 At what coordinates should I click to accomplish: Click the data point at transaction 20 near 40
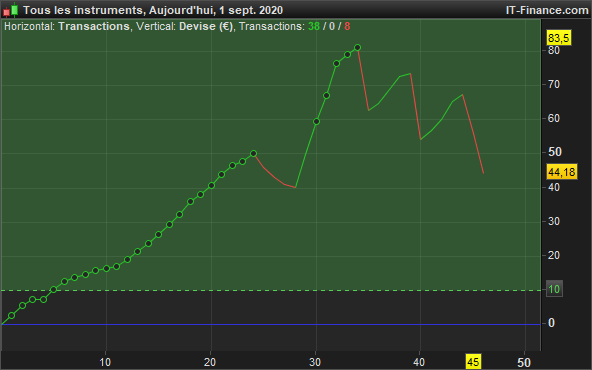pyautogui.click(x=211, y=185)
